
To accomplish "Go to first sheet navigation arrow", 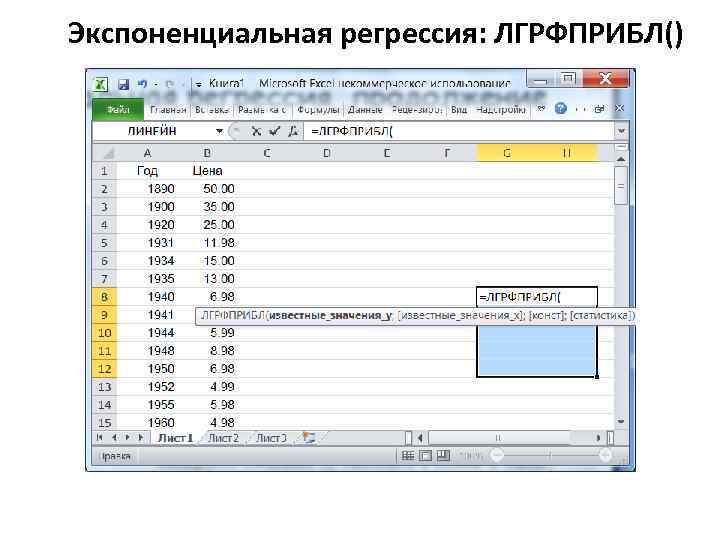I will (x=100, y=438).
